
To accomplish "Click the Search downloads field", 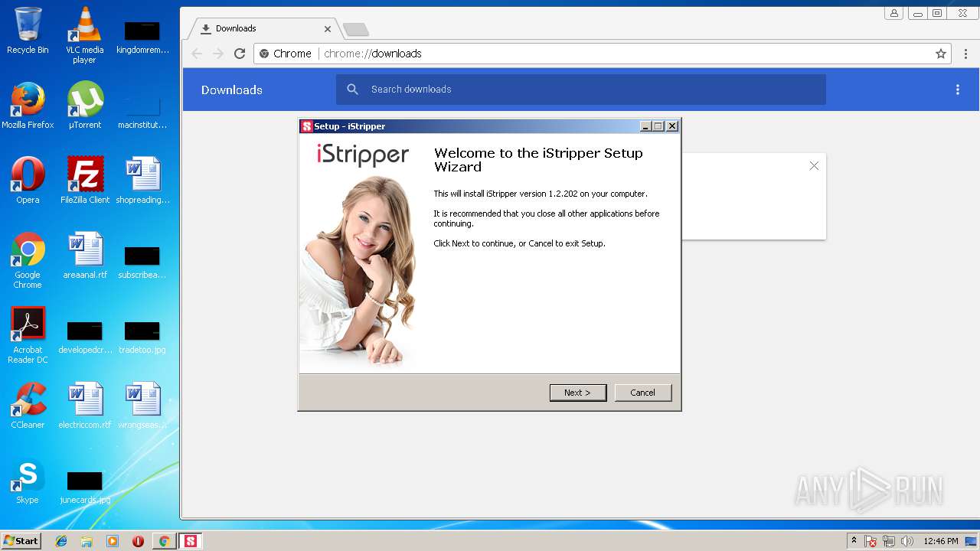I will 581,90.
